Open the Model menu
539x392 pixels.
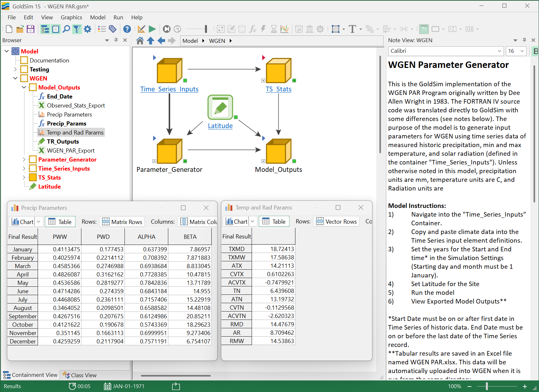point(98,17)
